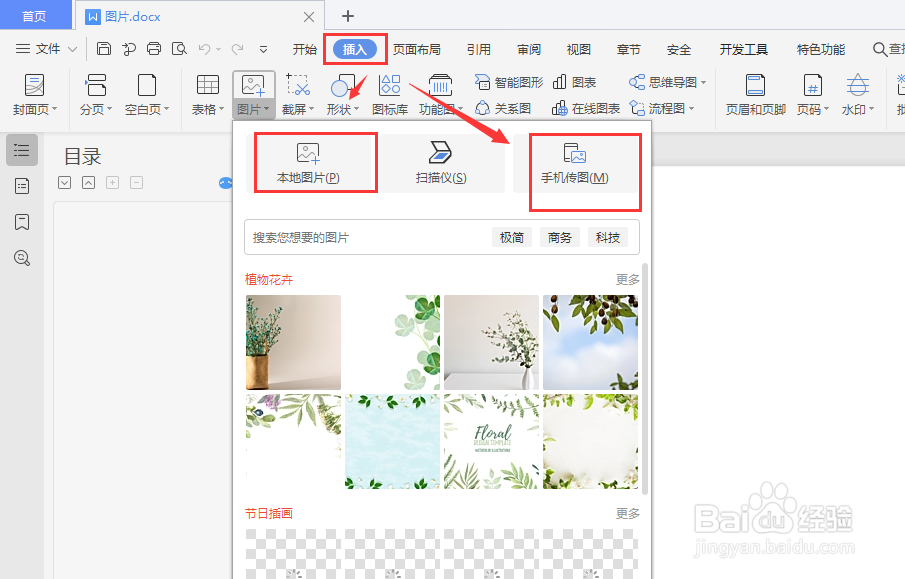The width and height of the screenshot is (905, 579).
Task: Click 更多 next to 植物花卉
Action: pyautogui.click(x=626, y=280)
